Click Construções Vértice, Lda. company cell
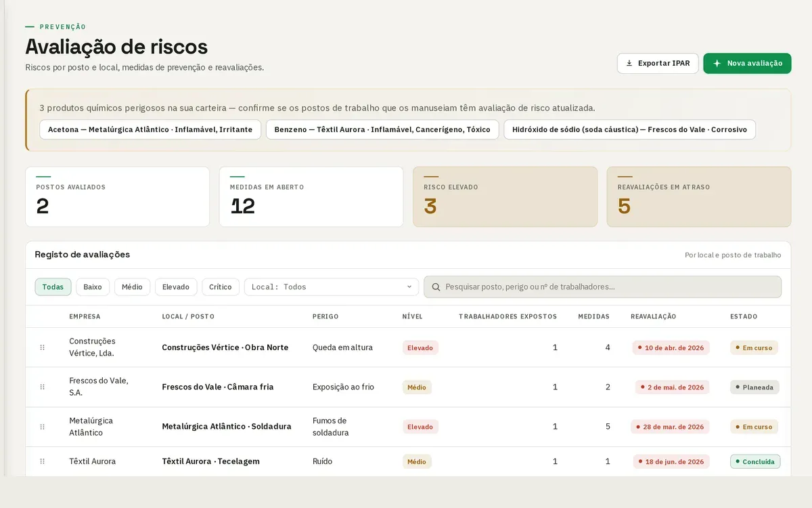Screen dimensions: 812x508 pyautogui.click(x=93, y=347)
